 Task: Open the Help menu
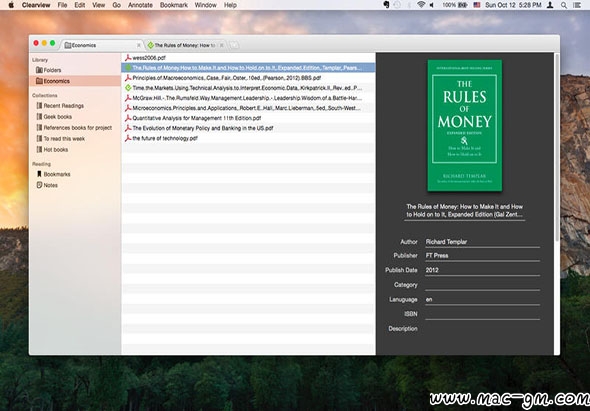pyautogui.click(x=230, y=5)
